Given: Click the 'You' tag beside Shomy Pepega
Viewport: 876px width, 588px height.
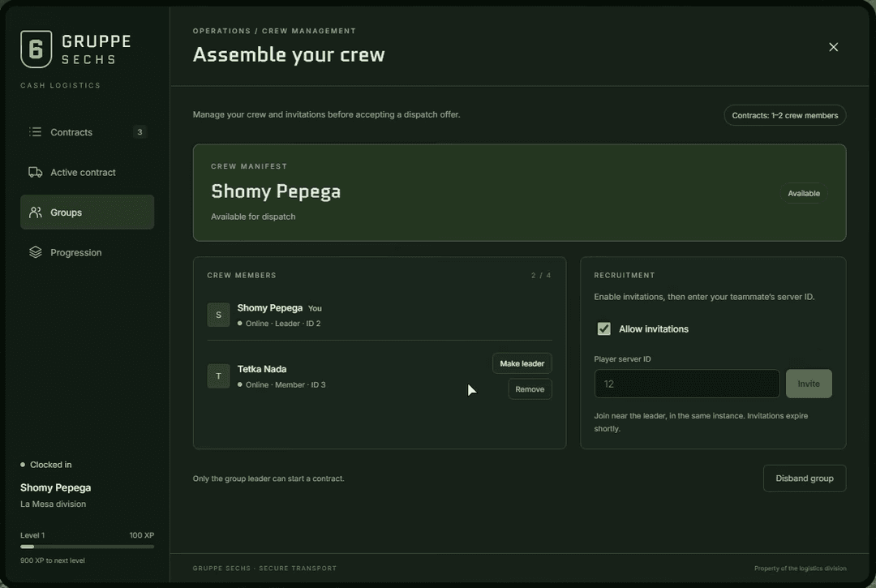Looking at the screenshot, I should coord(315,308).
